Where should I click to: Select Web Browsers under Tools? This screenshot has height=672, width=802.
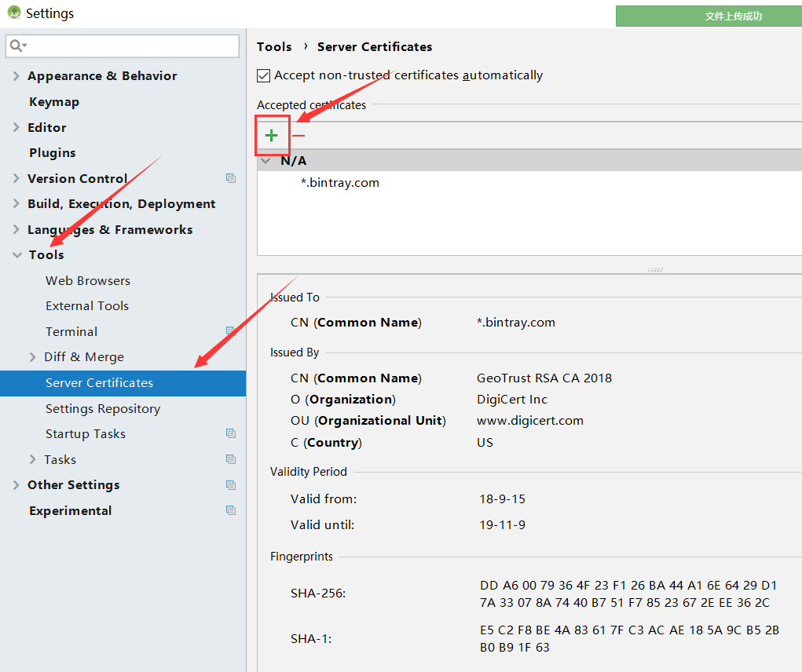[88, 280]
